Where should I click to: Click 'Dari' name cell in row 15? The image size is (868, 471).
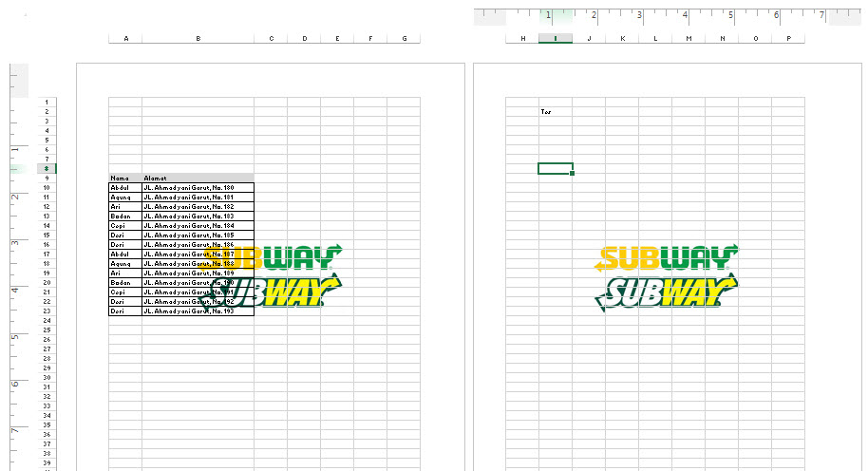pyautogui.click(x=125, y=235)
